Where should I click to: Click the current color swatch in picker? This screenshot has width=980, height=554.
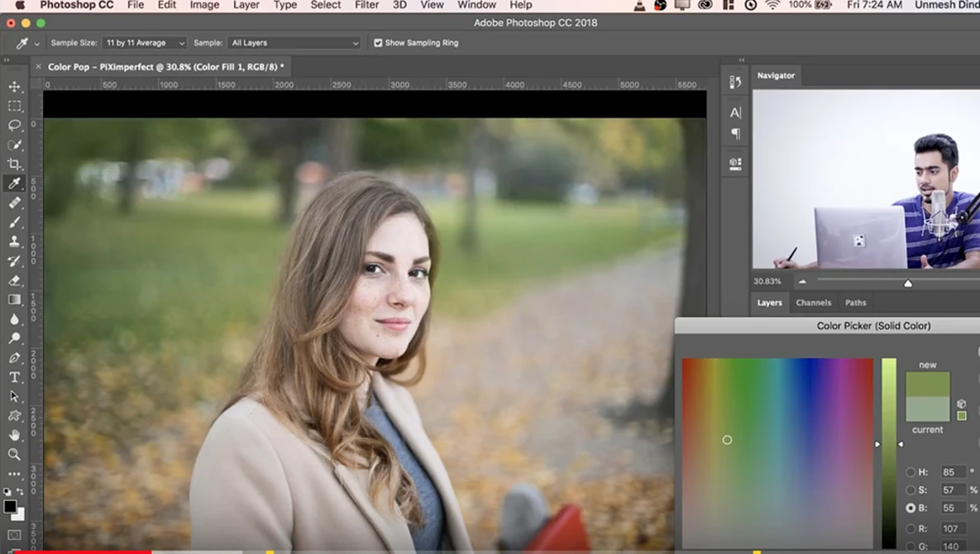point(928,409)
